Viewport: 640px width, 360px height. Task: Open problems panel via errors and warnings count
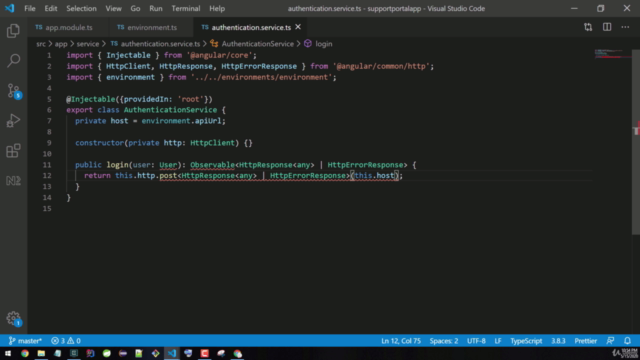(66, 341)
